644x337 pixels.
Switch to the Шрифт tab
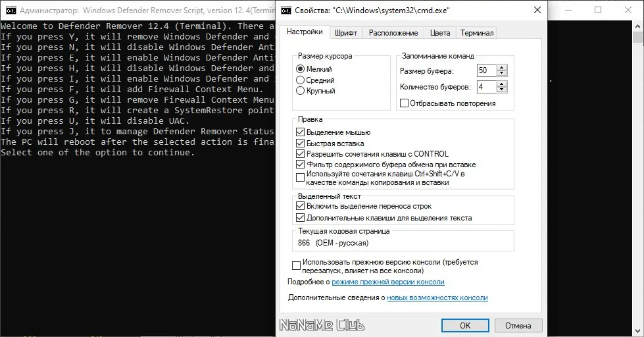pos(346,33)
